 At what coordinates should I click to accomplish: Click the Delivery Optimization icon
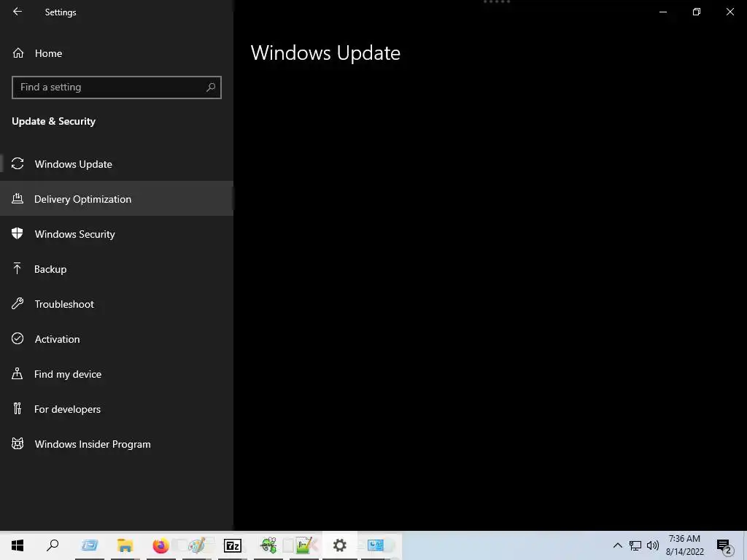(x=18, y=198)
